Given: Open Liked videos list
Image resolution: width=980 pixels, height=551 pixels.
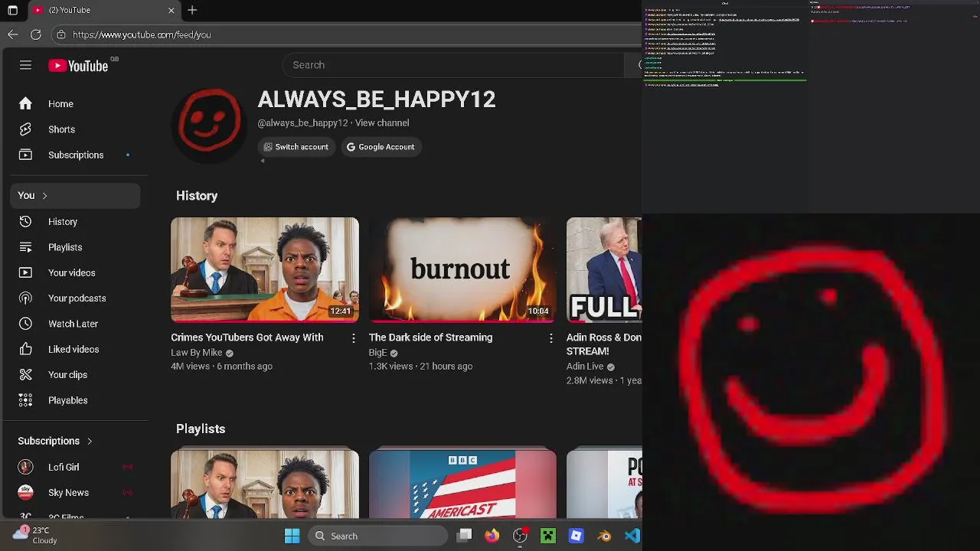Looking at the screenshot, I should [x=75, y=349].
